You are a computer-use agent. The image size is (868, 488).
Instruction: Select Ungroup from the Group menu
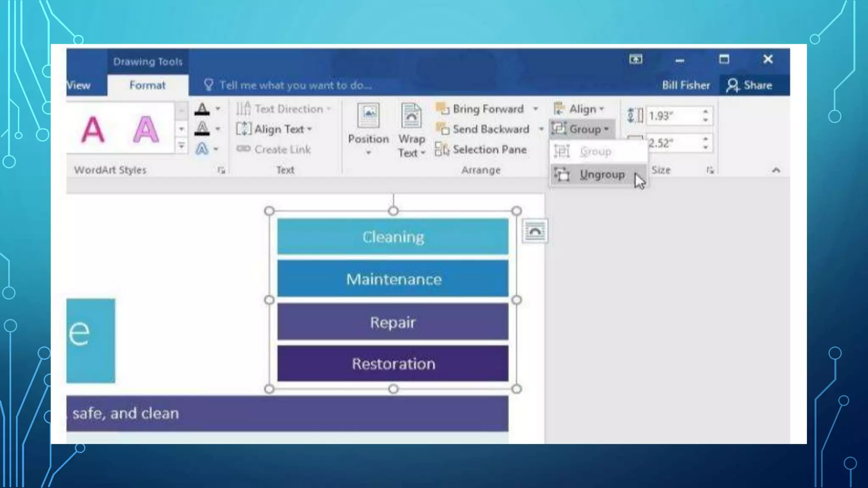point(602,175)
